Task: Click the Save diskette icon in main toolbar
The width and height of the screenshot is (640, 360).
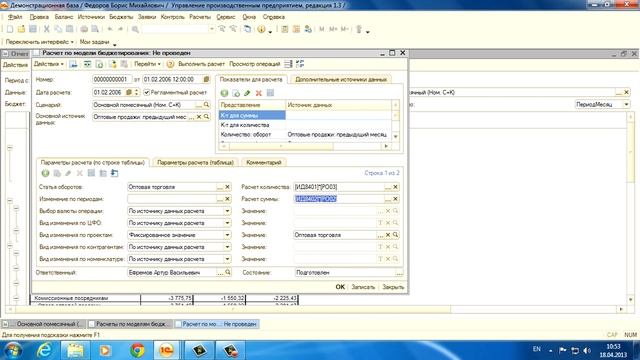Action: pos(33,29)
